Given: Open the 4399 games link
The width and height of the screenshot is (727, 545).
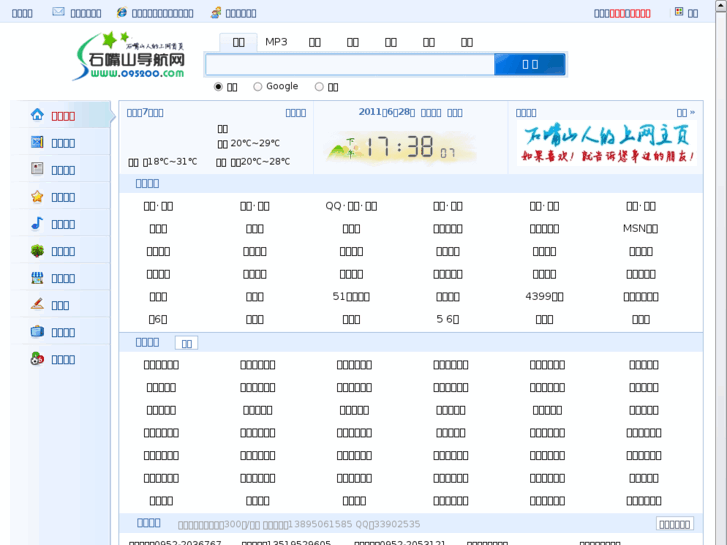Looking at the screenshot, I should point(544,296).
